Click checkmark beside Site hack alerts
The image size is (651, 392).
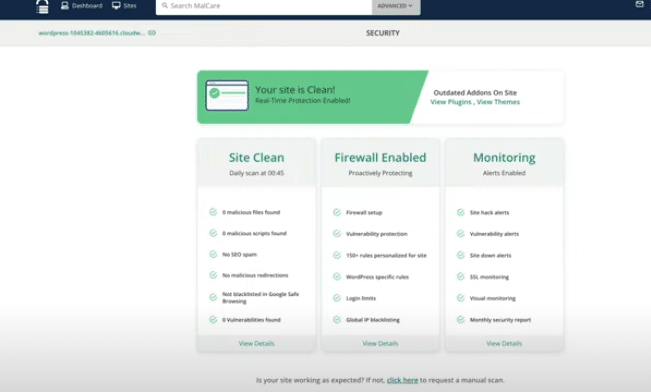[460, 213]
